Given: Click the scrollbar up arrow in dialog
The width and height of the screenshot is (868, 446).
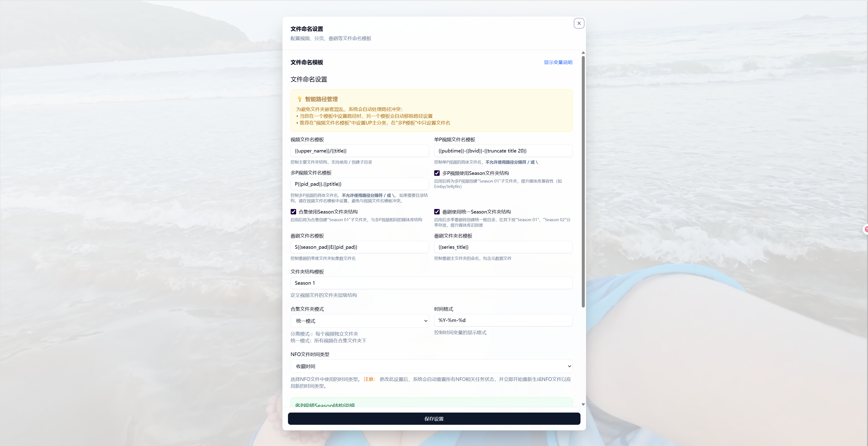Looking at the screenshot, I should pos(583,53).
